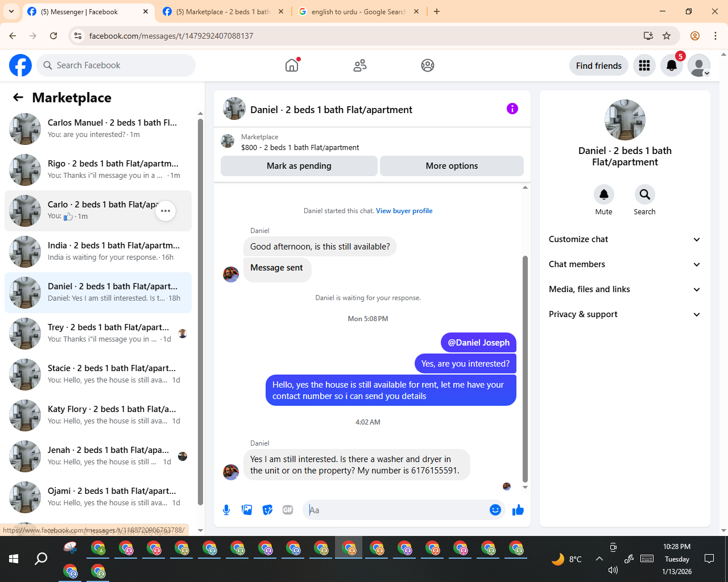The height and width of the screenshot is (582, 728).
Task: Open the Groups icon in top navigation
Action: 428,65
